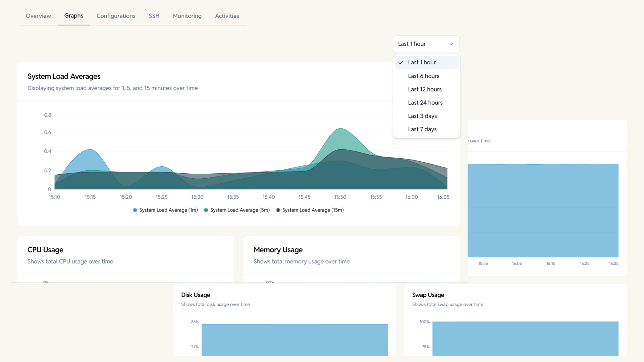Switch to the Configurations tab
The image size is (644, 362).
click(116, 16)
